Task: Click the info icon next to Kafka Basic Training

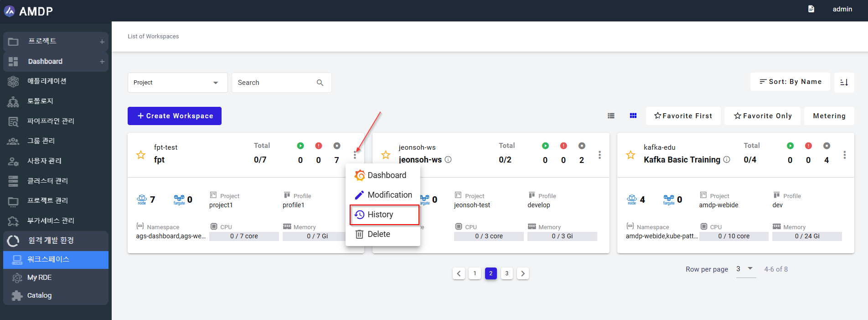Action: (727, 160)
